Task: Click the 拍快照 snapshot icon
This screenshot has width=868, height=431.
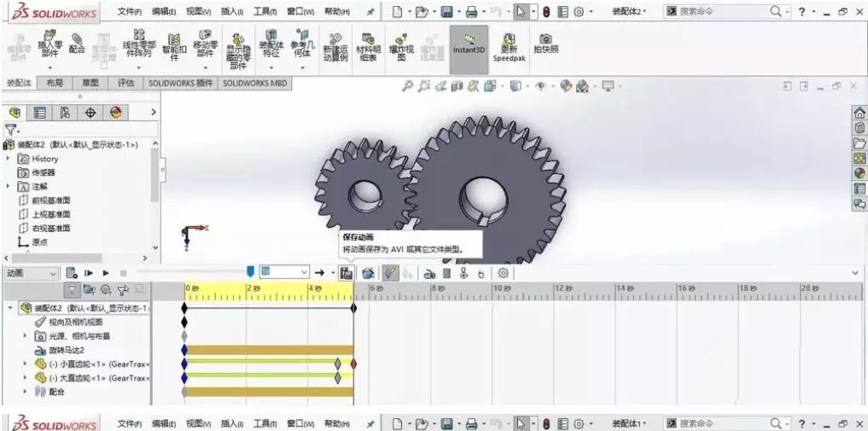Action: (x=546, y=43)
